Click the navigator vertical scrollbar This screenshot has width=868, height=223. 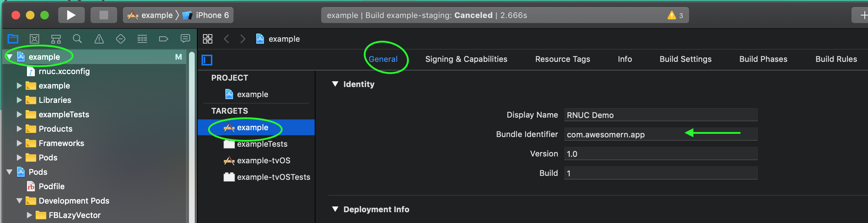tap(191, 137)
